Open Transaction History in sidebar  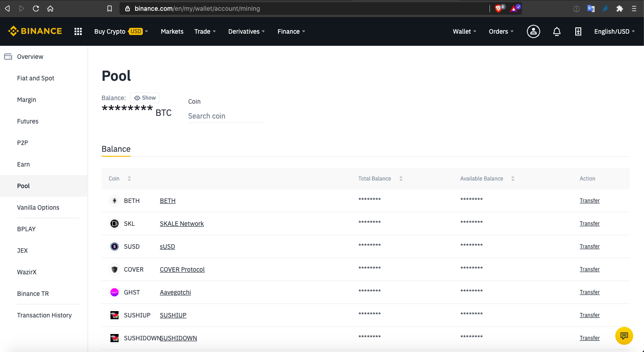(44, 315)
